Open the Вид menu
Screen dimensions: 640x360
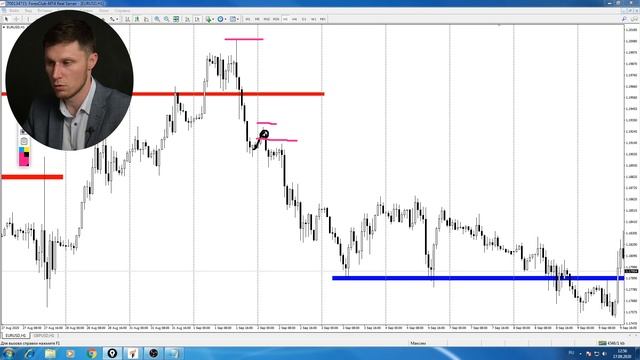pos(28,11)
